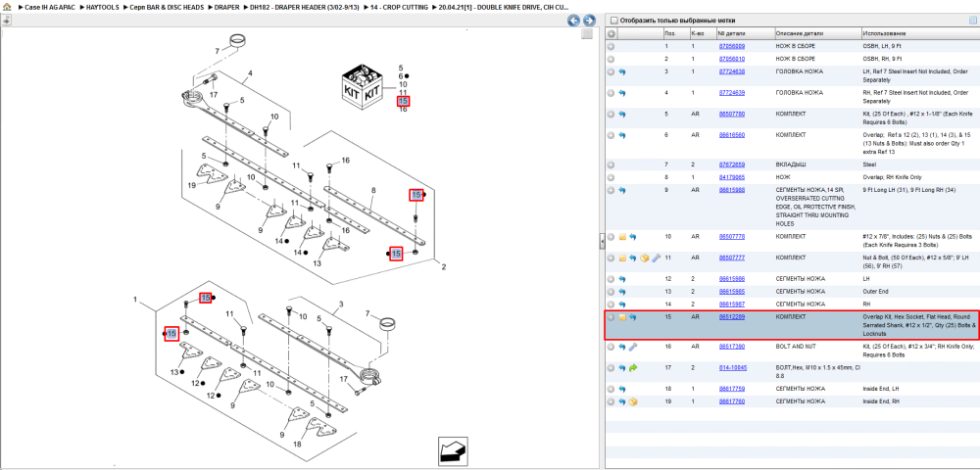Screen dimensions: 980x470
Task: Open breadcrumb 'DRAPER'
Action: pos(227,7)
